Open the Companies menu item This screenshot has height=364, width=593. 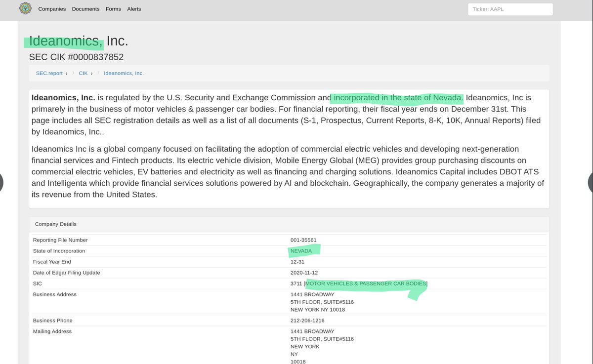52,9
